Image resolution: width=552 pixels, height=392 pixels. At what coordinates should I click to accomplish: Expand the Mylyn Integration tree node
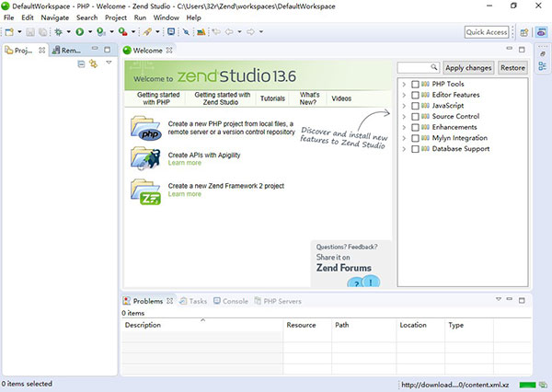click(x=404, y=138)
